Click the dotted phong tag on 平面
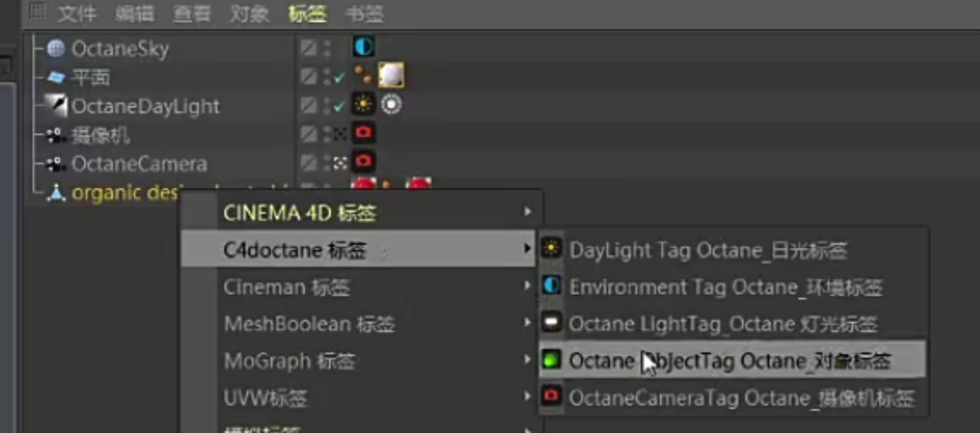The width and height of the screenshot is (980, 433). pyautogui.click(x=362, y=76)
